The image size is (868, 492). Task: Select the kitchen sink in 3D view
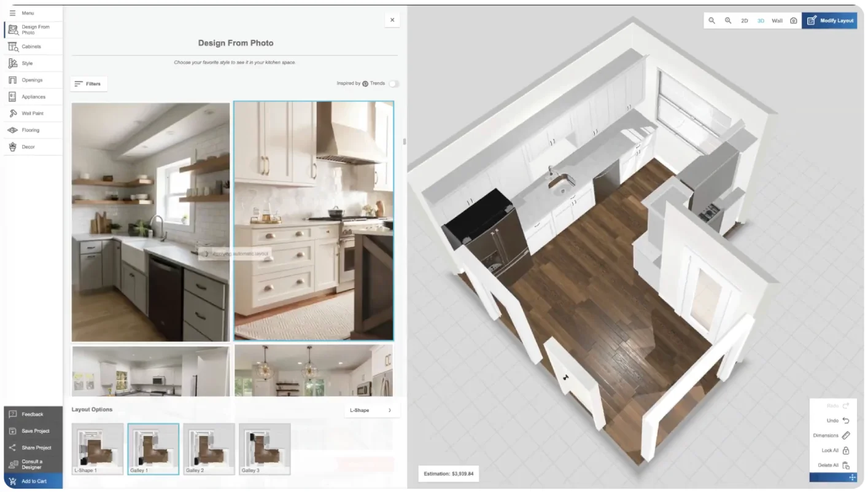click(561, 183)
